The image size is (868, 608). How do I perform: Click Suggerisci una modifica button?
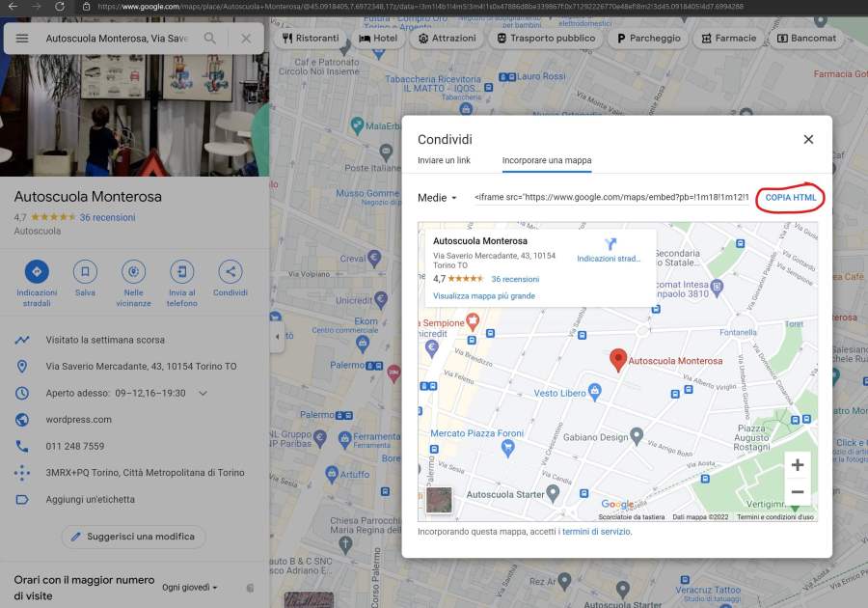tap(134, 537)
